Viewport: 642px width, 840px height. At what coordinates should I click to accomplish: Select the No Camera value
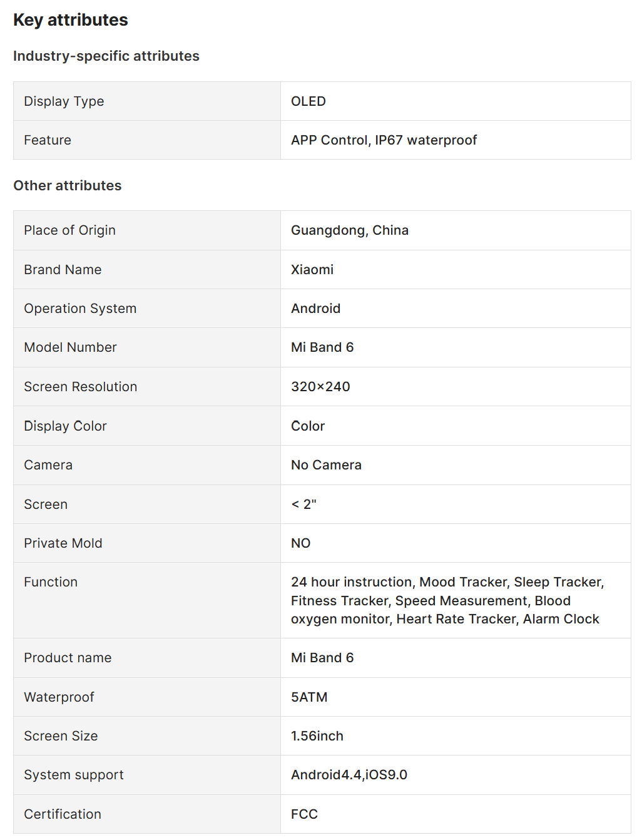pos(326,465)
